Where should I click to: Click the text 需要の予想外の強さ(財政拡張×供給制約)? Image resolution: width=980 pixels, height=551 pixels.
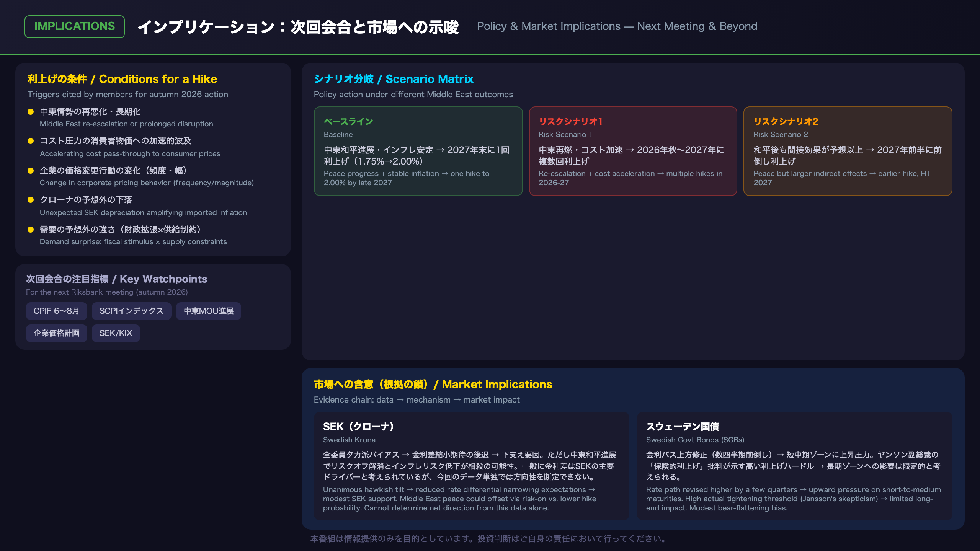point(121,230)
